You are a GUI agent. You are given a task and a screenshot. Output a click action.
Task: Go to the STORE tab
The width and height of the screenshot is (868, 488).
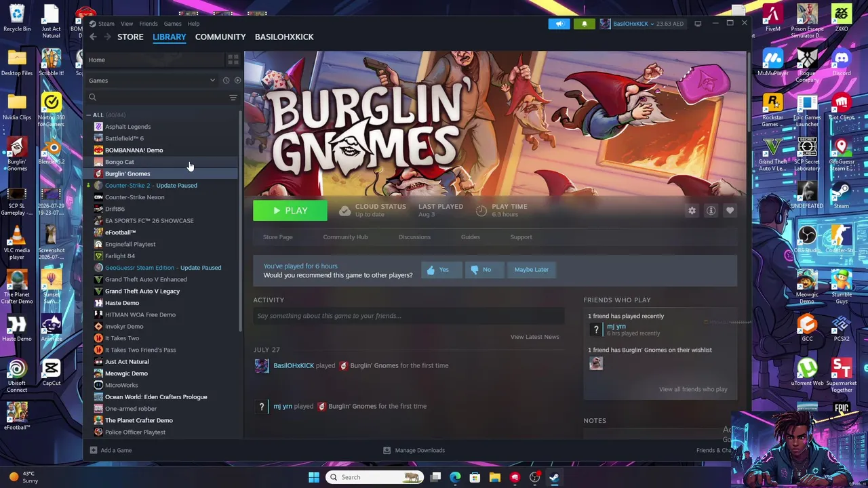[130, 37]
